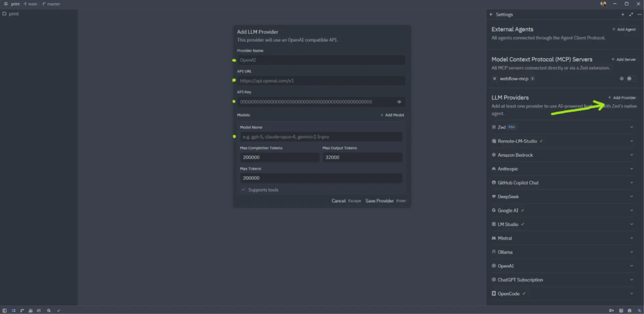Screen dimensions: 644x314
Task: Click Add Agent button
Action: (624, 29)
